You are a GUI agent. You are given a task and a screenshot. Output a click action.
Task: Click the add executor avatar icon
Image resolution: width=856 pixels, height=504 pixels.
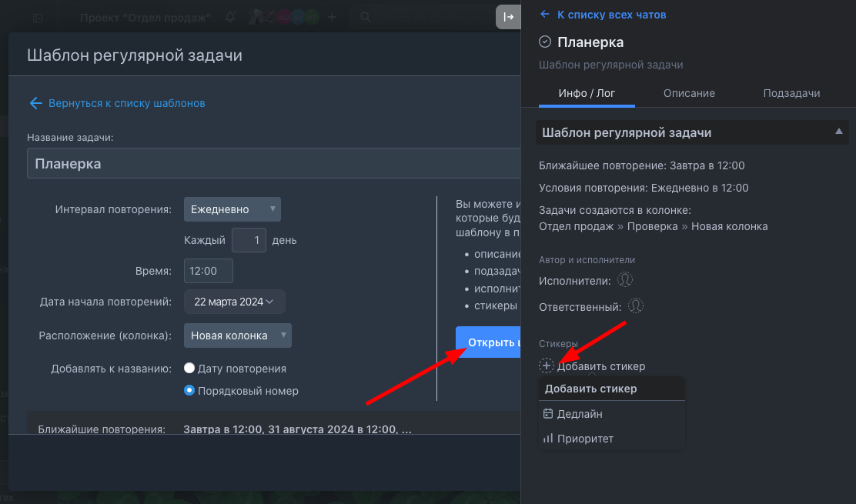click(626, 280)
